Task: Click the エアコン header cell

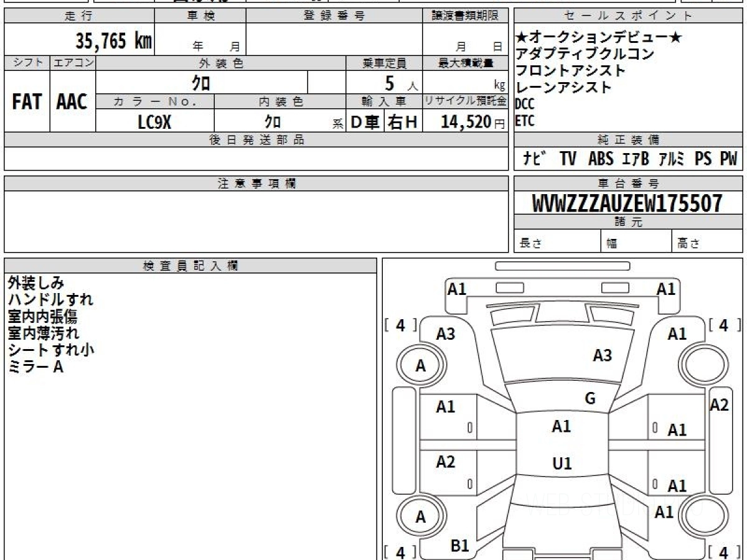Action: (73, 63)
